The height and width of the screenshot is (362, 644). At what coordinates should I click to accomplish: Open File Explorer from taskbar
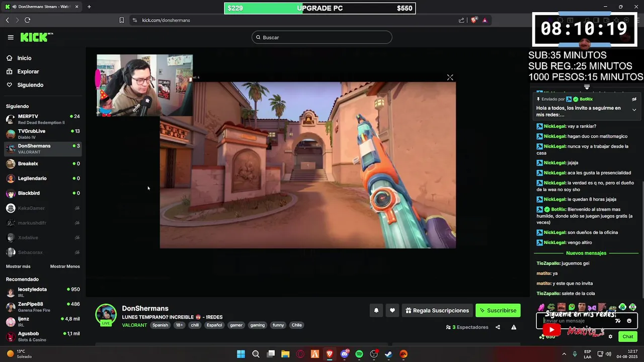(285, 354)
